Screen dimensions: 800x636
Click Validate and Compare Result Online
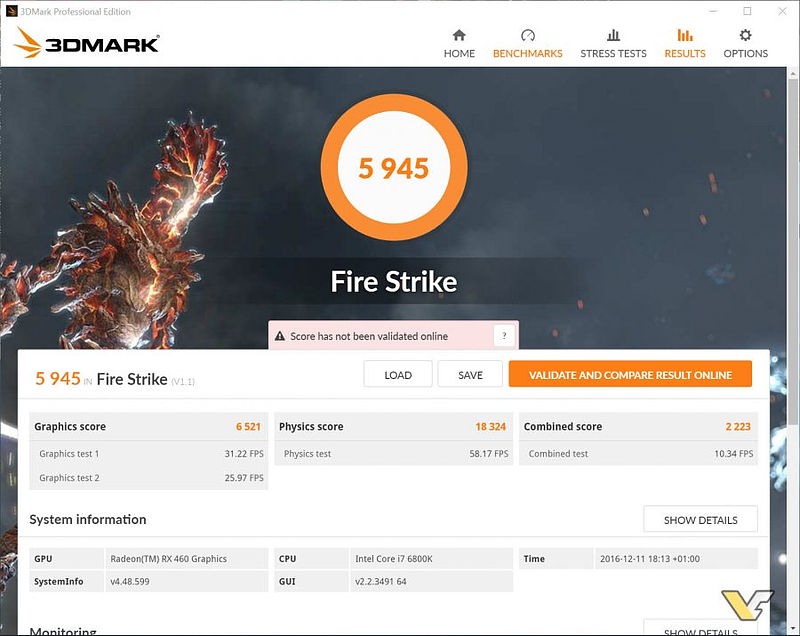pyautogui.click(x=630, y=375)
